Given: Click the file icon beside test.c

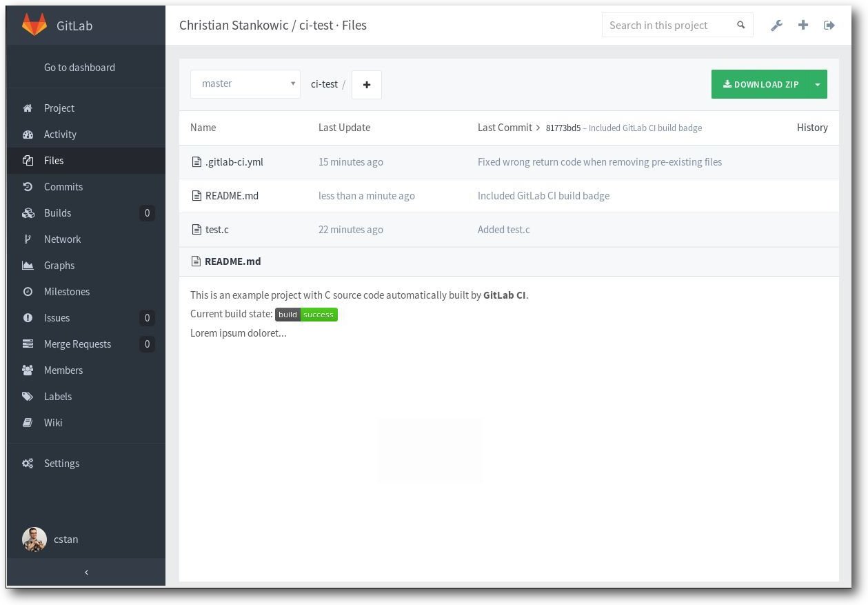Looking at the screenshot, I should coord(196,230).
